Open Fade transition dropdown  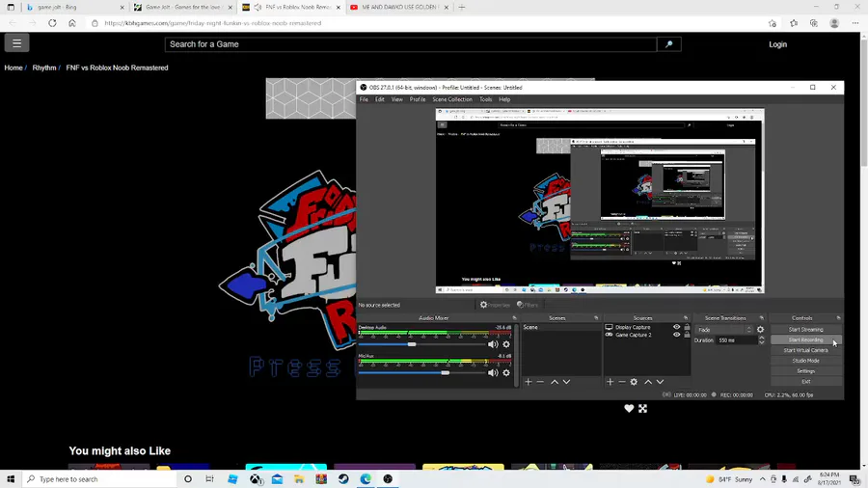[x=724, y=330]
